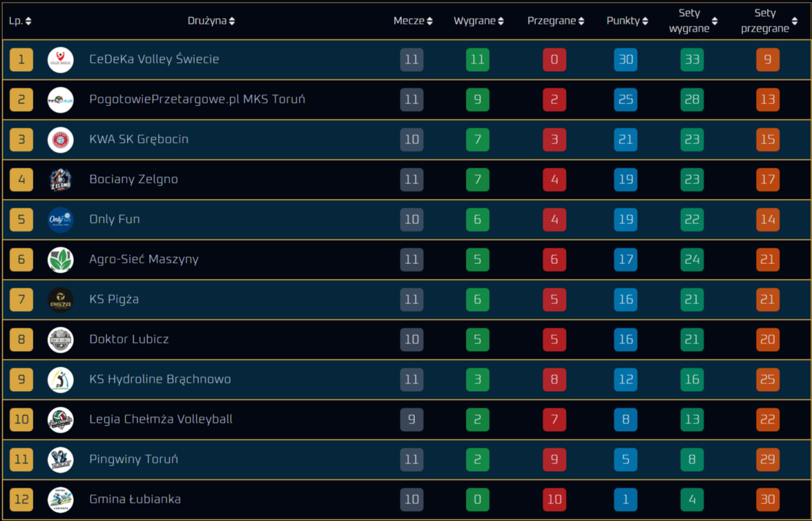Screen dimensions: 812x521
Task: Click the Pingwiny Toruń penguin logo
Action: 60,459
